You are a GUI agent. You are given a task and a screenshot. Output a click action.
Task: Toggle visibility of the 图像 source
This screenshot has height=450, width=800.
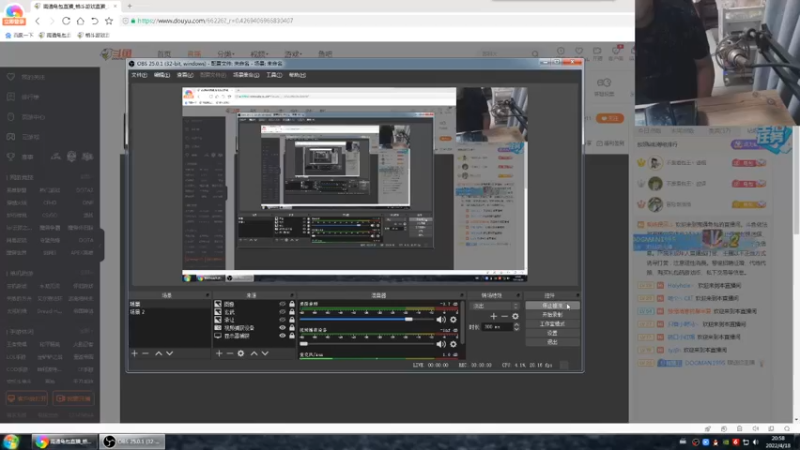pos(282,304)
